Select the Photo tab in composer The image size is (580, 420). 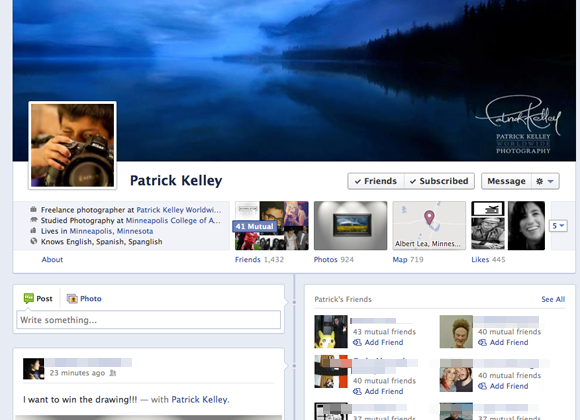84,298
